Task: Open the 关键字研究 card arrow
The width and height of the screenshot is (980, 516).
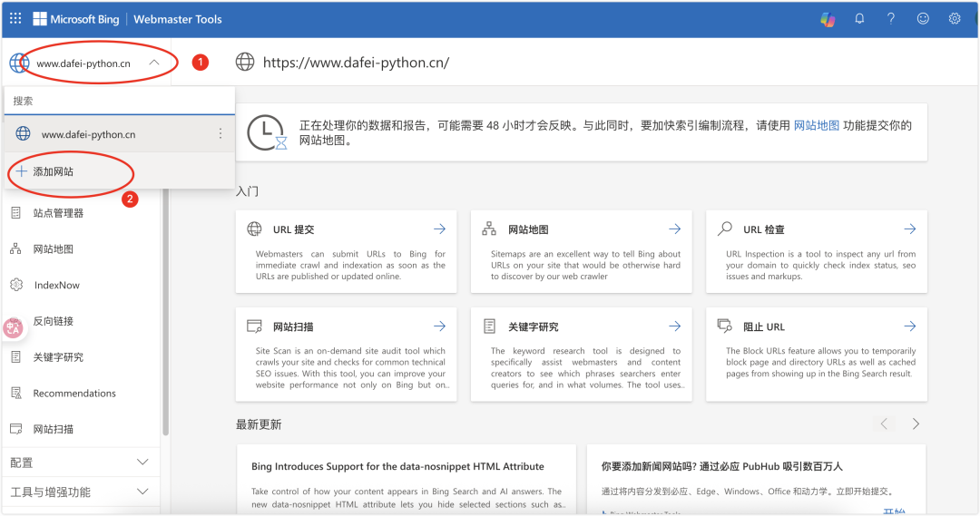Action: tap(675, 326)
